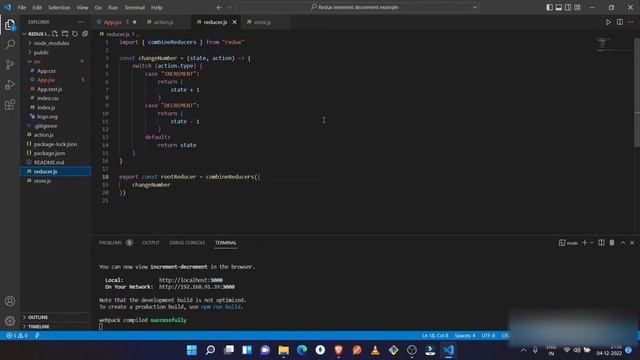This screenshot has width=640, height=360.
Task: Toggle bottom panel layout button
Action: click(x=559, y=7)
